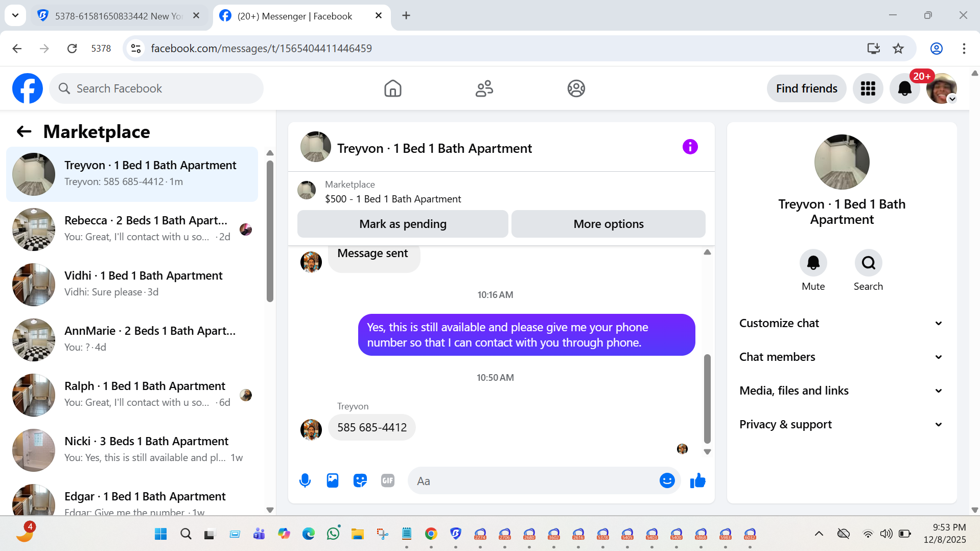Select Treyvon conversation in Marketplace list
The image size is (980, 551).
132,174
